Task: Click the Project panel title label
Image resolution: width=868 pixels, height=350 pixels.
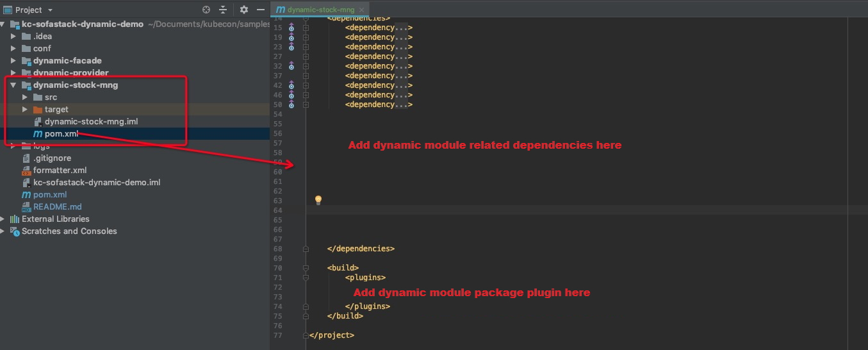Action: pos(29,10)
